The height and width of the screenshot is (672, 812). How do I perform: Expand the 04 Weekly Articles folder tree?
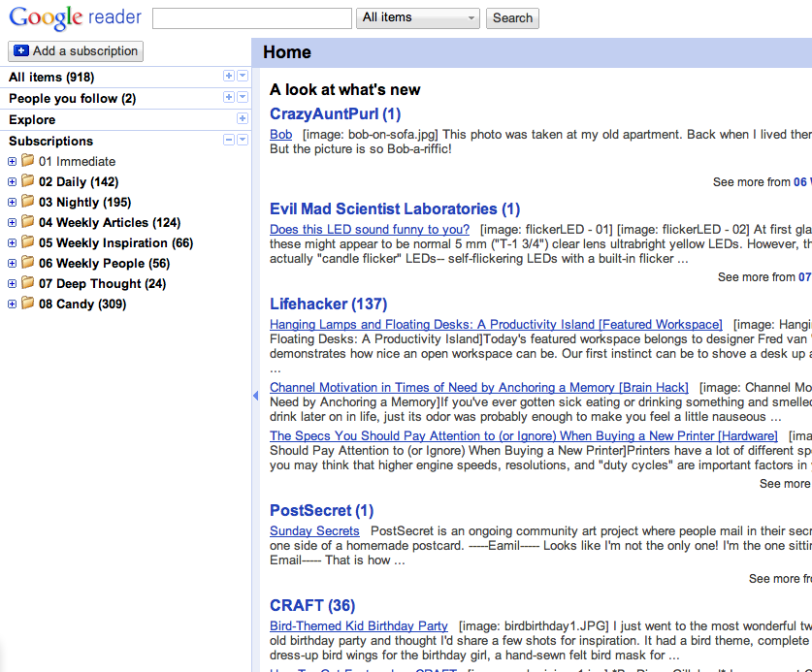click(12, 223)
